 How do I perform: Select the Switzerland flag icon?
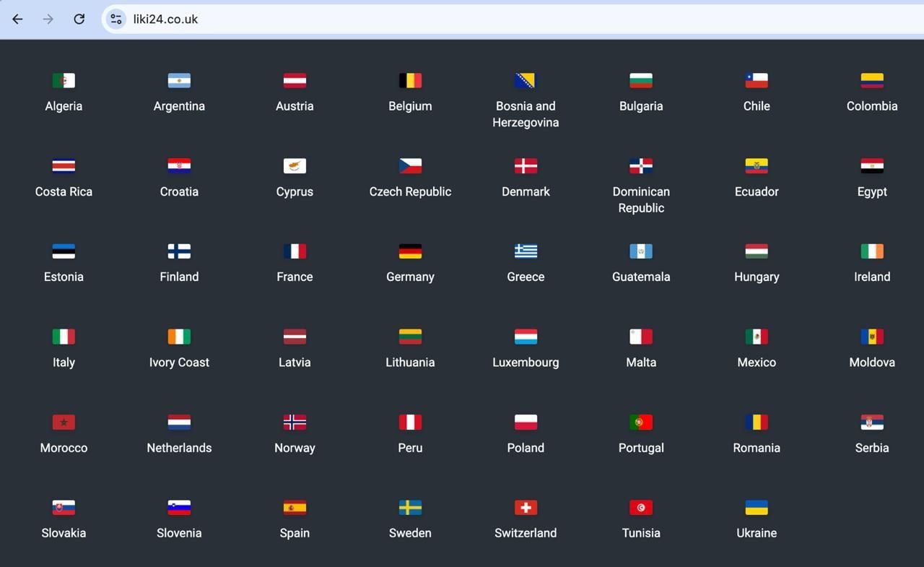pos(526,508)
